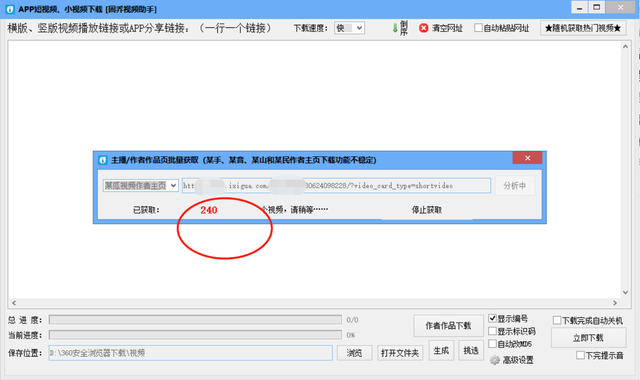640x380 pixels.
Task: Toggle the 下完提示音 checkbox
Action: (580, 356)
